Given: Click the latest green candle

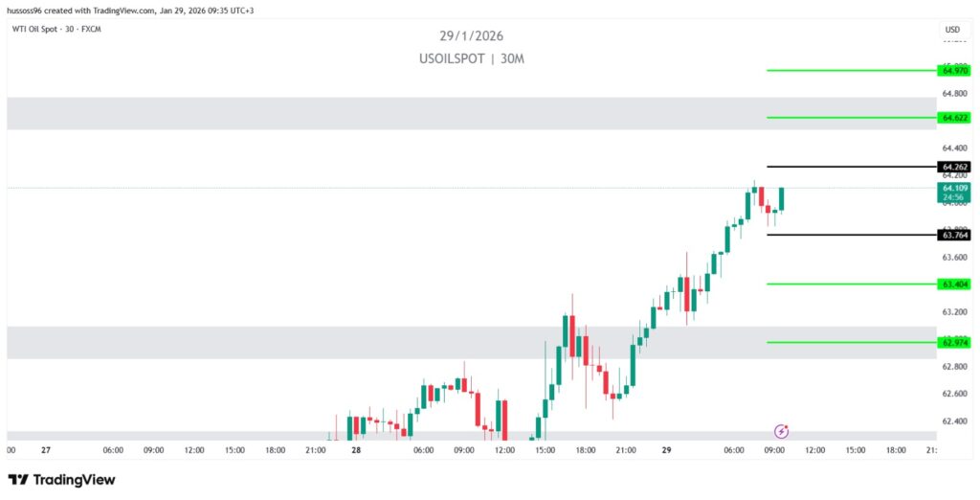Looking at the screenshot, I should [x=782, y=198].
